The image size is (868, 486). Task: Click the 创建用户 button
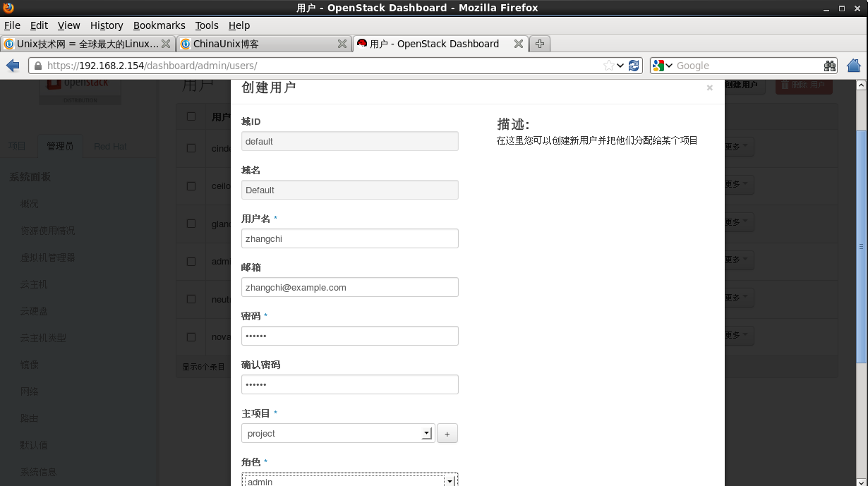coord(740,85)
